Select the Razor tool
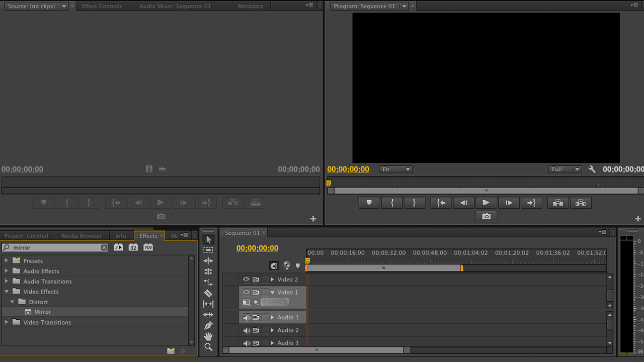The height and width of the screenshot is (362, 644). point(208,293)
